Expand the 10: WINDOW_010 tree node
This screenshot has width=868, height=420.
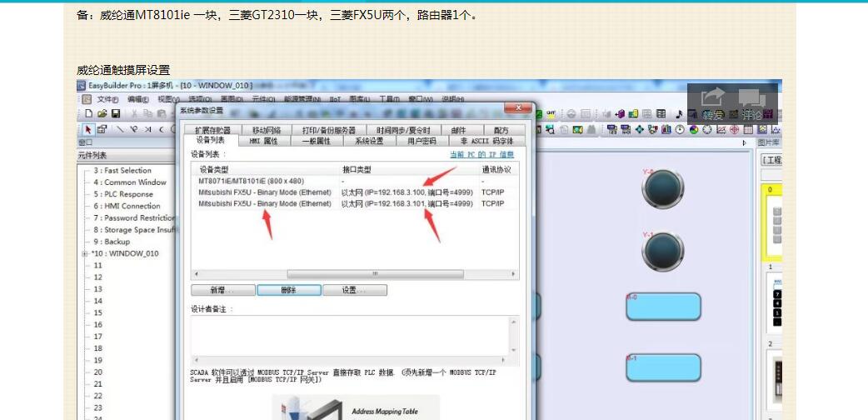84,253
